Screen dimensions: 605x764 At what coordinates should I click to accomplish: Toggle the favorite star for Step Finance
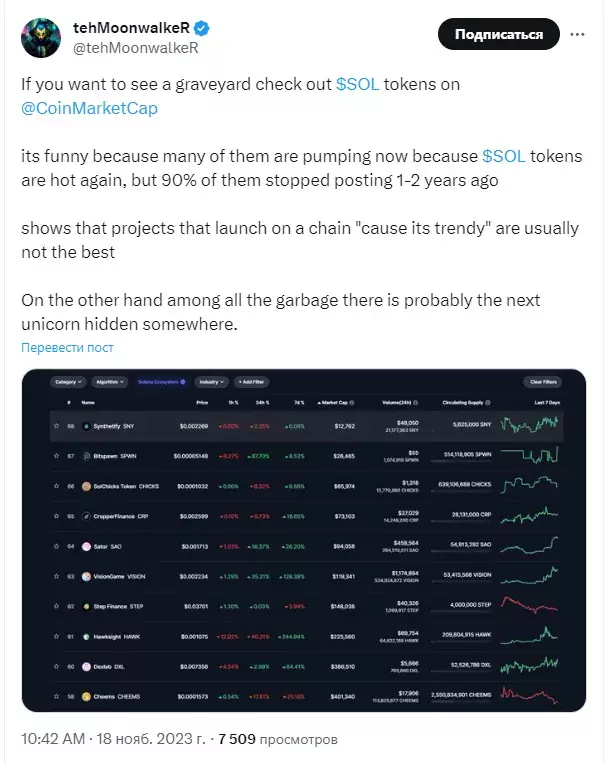57,607
